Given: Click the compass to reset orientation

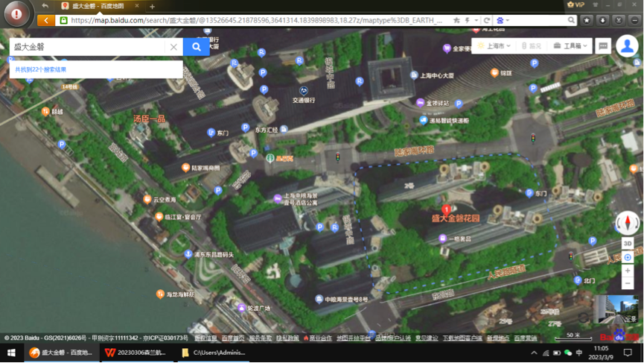Looking at the screenshot, I should [627, 222].
